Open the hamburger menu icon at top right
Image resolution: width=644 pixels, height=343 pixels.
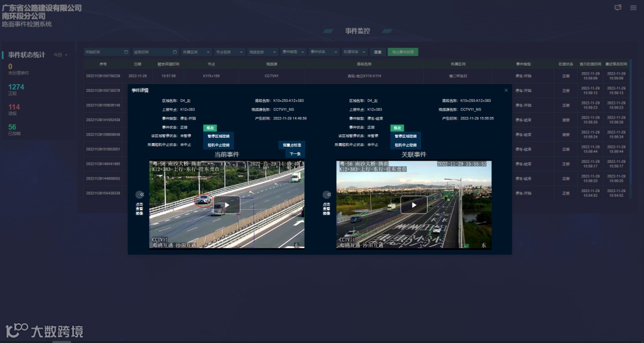(x=633, y=8)
